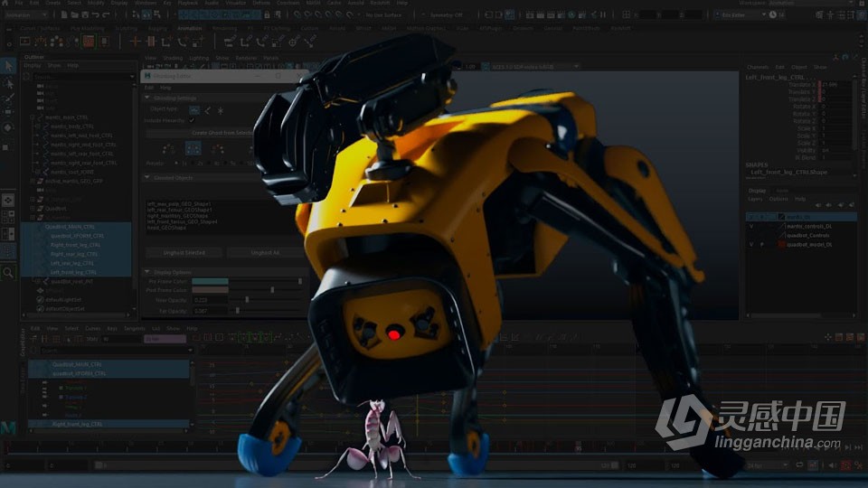
Task: Click the Translate X value in Channel Box
Action: (835, 85)
